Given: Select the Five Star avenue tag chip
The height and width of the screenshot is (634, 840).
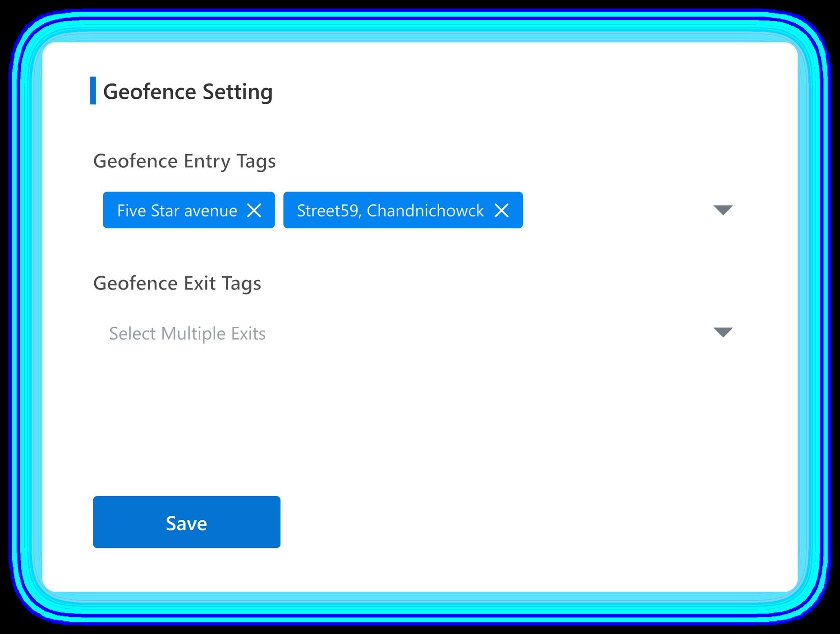Looking at the screenshot, I should [188, 210].
